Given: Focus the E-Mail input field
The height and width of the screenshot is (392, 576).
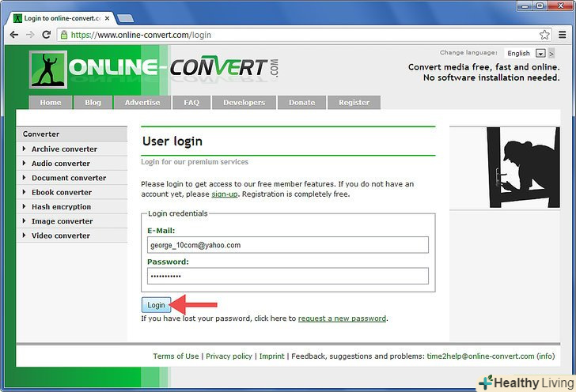Looking at the screenshot, I should coord(288,245).
